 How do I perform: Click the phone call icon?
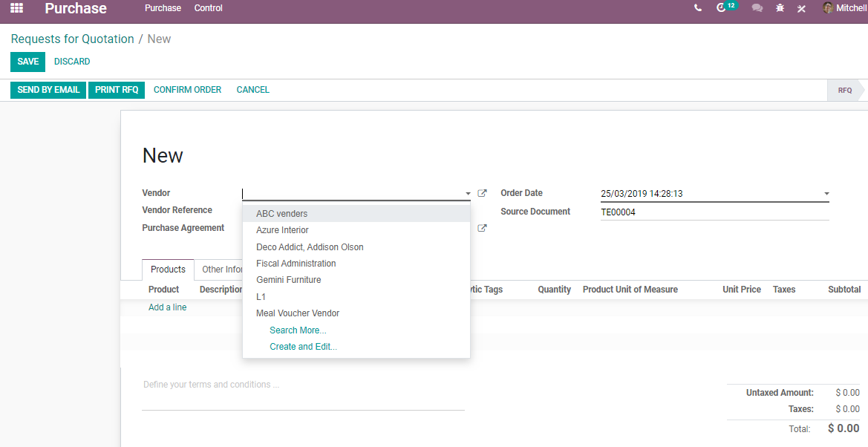697,8
